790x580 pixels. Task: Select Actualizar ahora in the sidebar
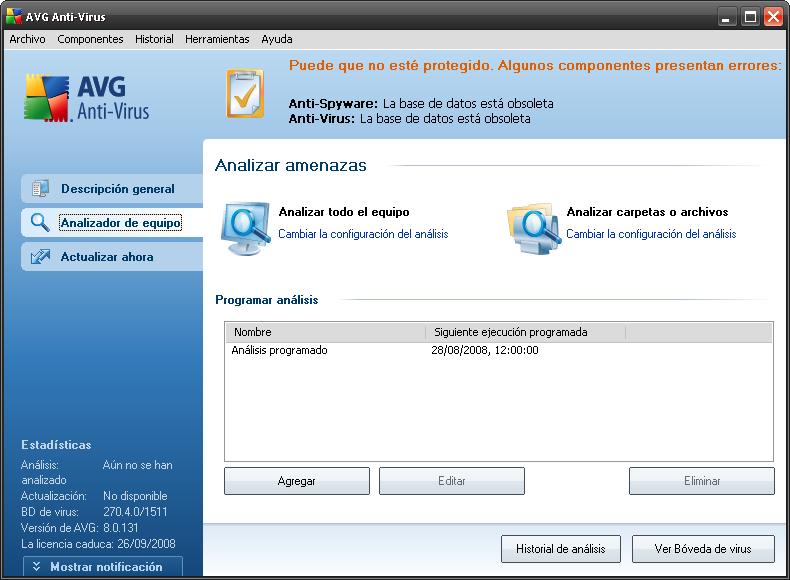112,256
